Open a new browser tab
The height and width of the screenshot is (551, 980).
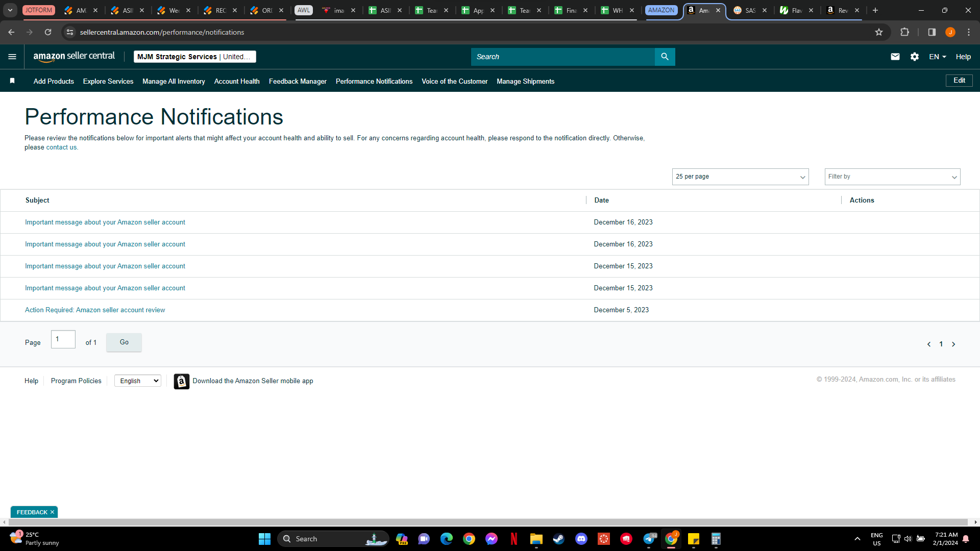click(875, 10)
